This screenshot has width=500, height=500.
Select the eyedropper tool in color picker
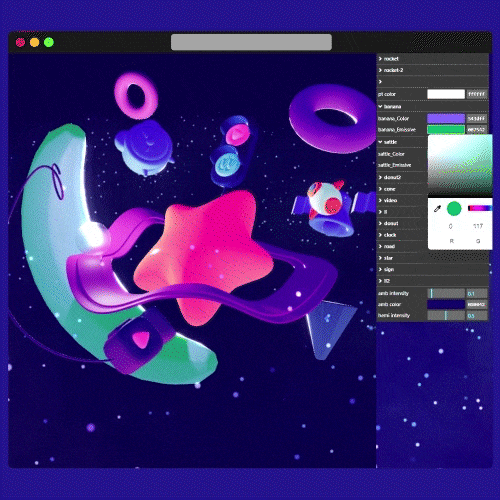point(437,209)
